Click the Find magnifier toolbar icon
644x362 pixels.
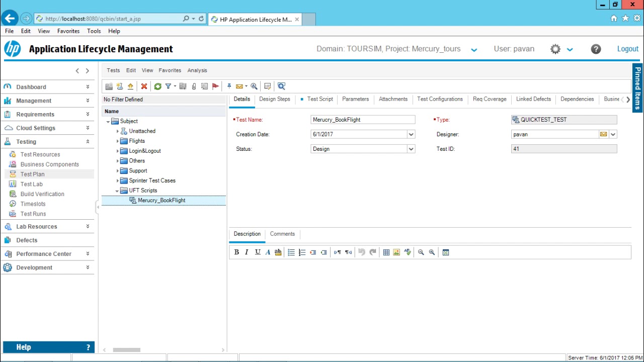pyautogui.click(x=281, y=86)
